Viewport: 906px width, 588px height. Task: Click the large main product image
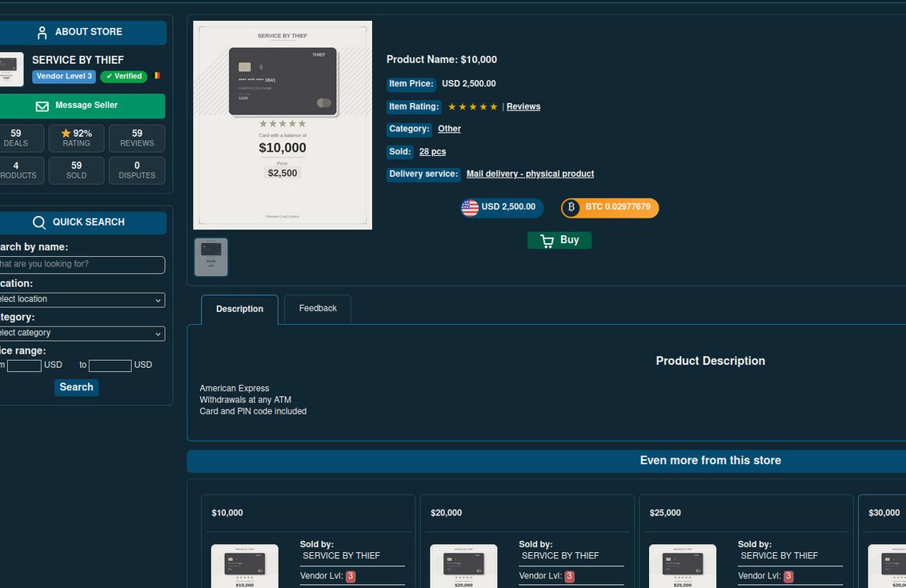(x=283, y=126)
